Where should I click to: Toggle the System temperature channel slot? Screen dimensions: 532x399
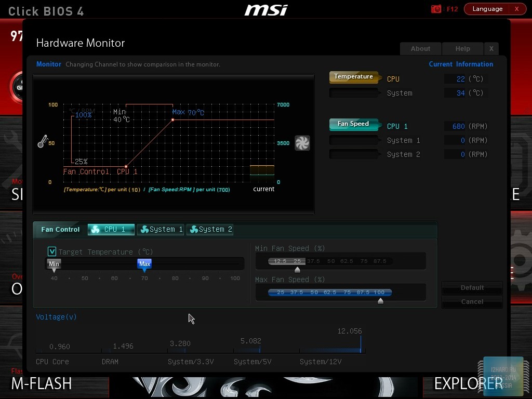point(354,92)
